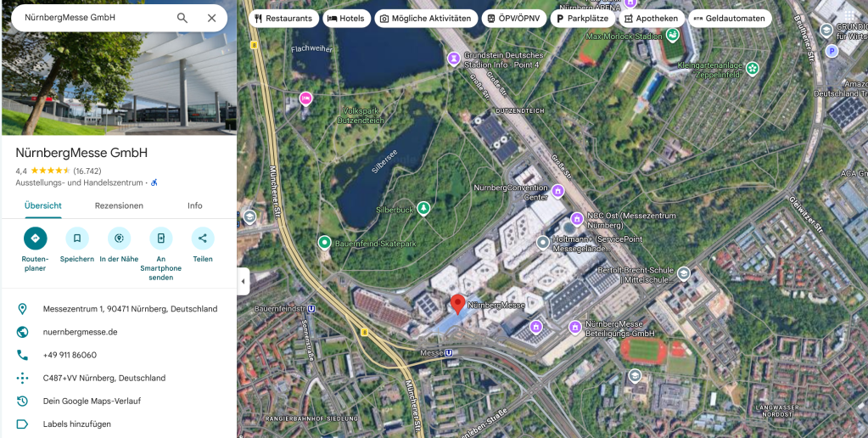
Task: Show Hotels on the map
Action: coord(346,19)
